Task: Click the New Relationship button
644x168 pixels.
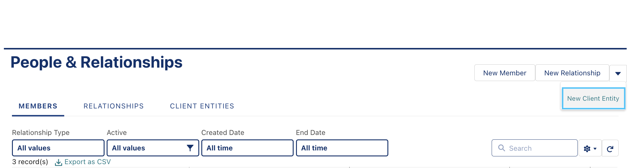Action: coord(572,73)
